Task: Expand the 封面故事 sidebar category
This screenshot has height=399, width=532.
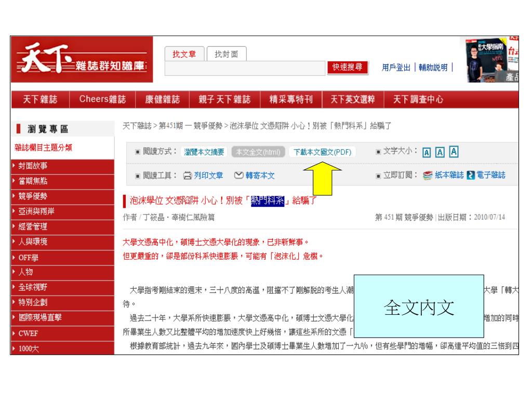Action: tap(62, 166)
